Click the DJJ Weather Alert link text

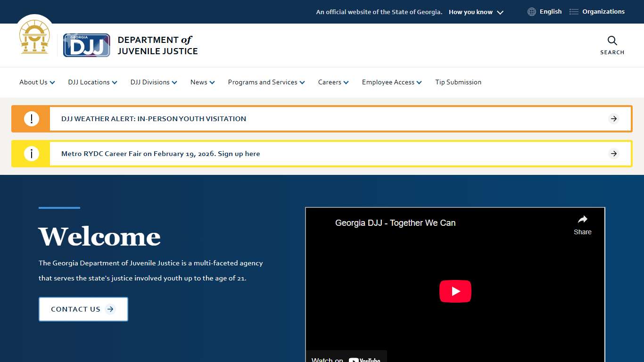(152, 118)
